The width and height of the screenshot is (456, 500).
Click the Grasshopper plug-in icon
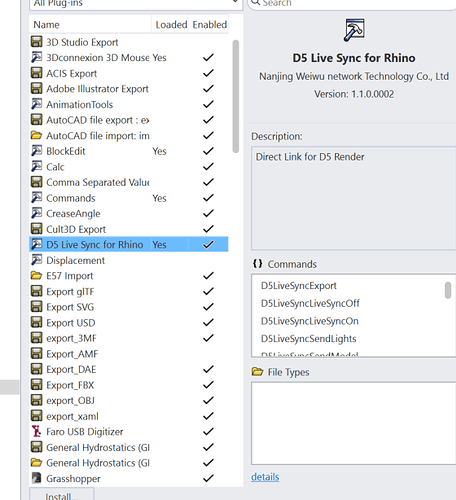click(37, 478)
